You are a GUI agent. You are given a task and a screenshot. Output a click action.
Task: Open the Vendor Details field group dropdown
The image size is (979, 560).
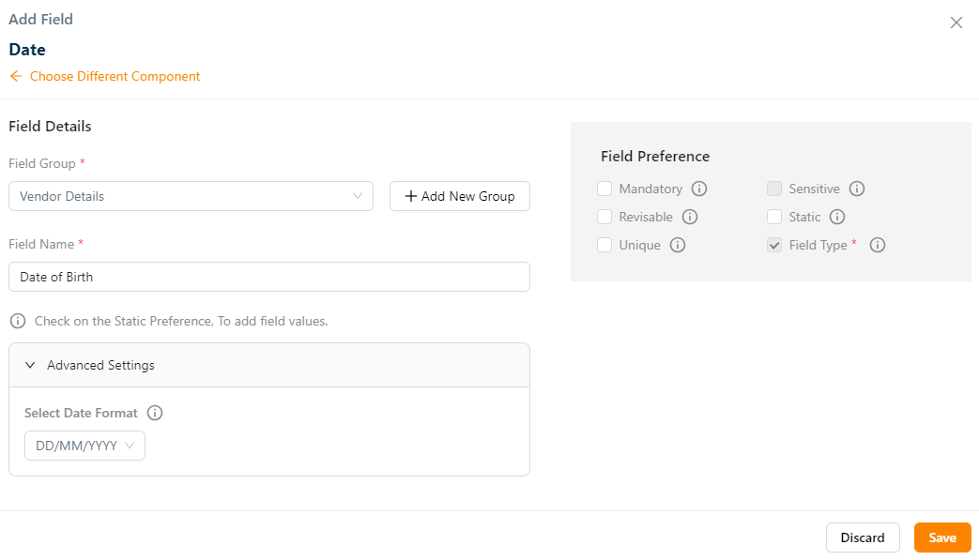click(x=191, y=196)
